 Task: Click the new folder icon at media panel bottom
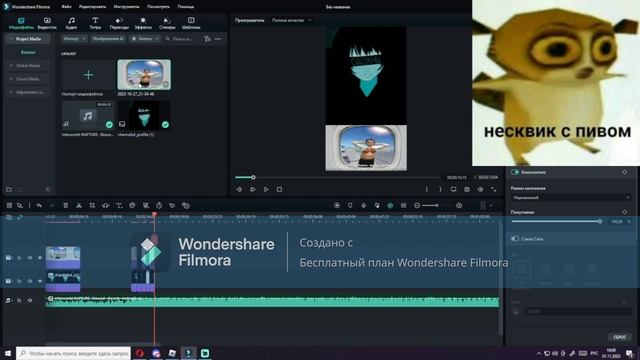click(x=9, y=189)
